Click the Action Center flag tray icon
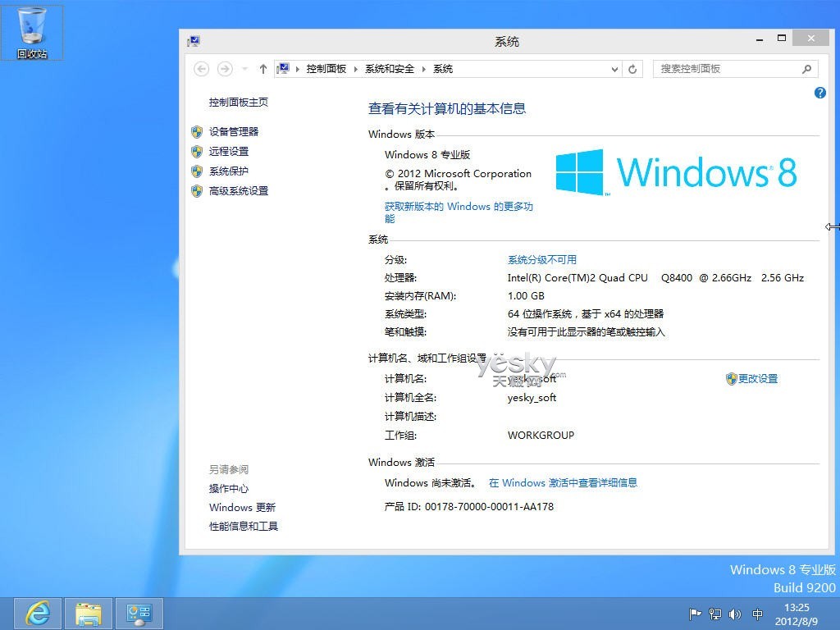Screen dimensions: 840x630 click(x=695, y=614)
